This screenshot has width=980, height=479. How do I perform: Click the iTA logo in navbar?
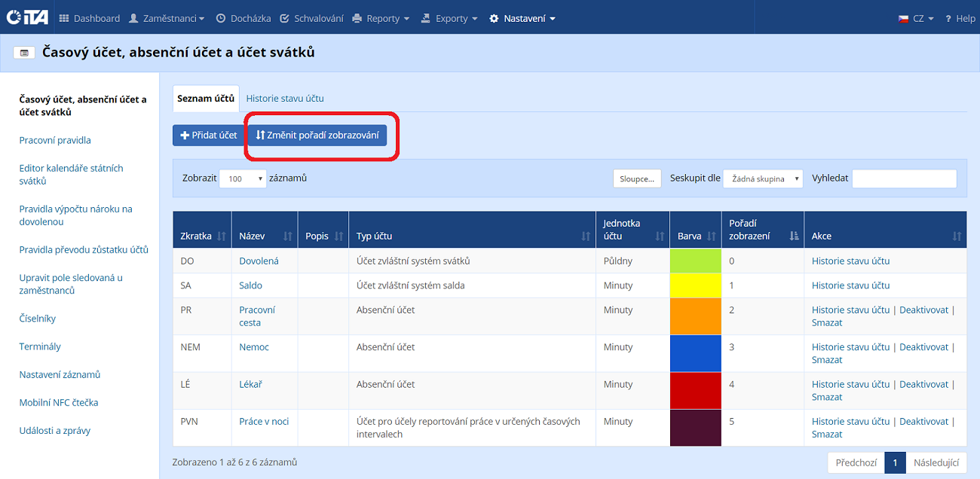[x=27, y=17]
